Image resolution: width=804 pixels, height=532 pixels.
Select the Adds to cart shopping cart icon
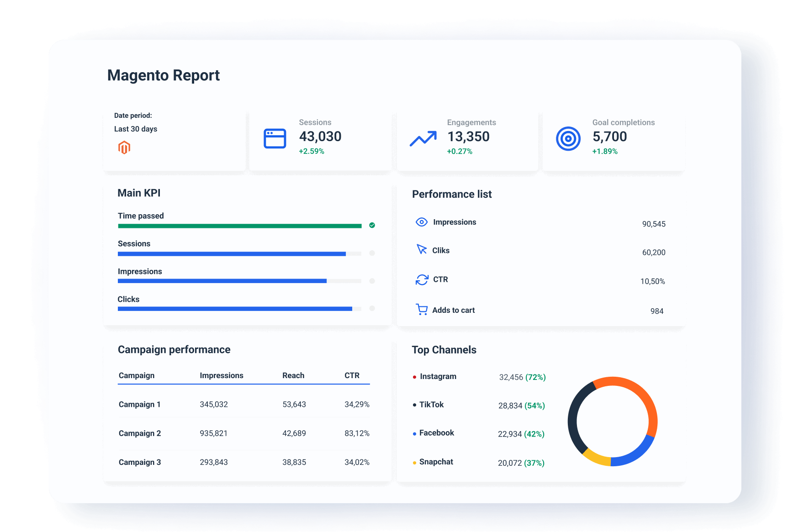421,309
